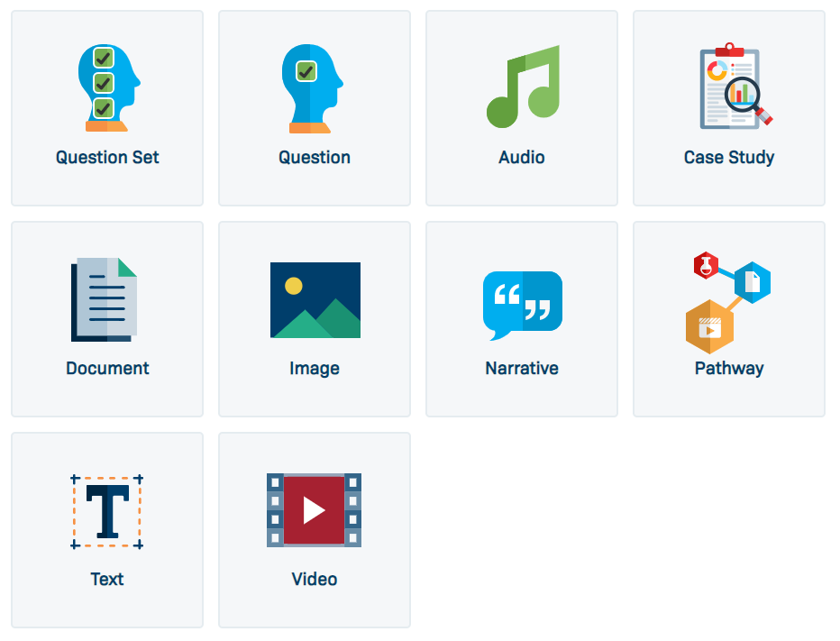Click the "Pathway" label text
This screenshot has width=840, height=641.
729,369
